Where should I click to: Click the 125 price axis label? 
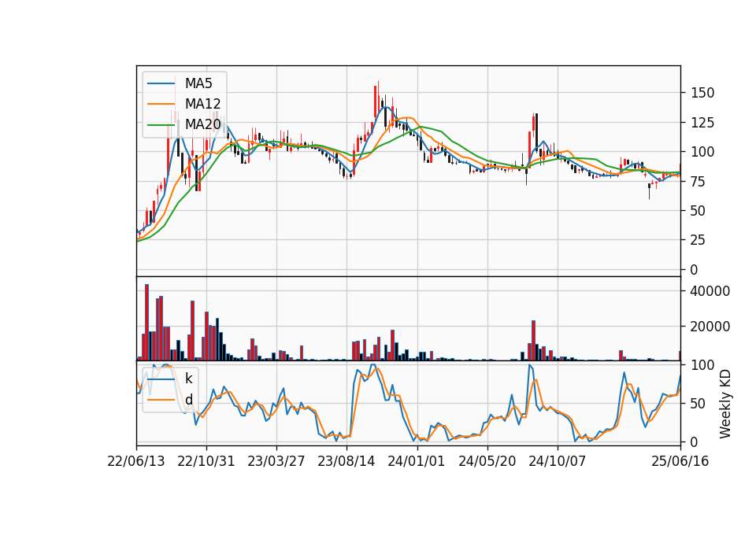coord(702,123)
